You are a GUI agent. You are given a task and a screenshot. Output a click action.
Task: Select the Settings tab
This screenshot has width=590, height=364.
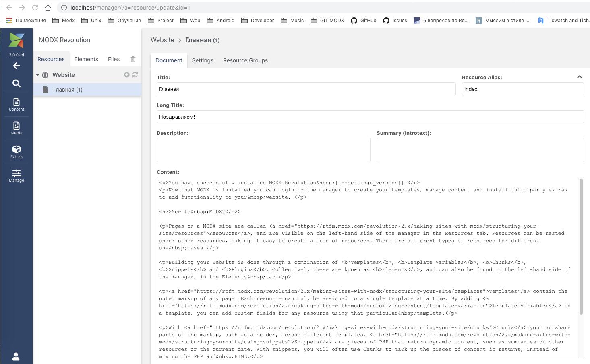click(203, 60)
